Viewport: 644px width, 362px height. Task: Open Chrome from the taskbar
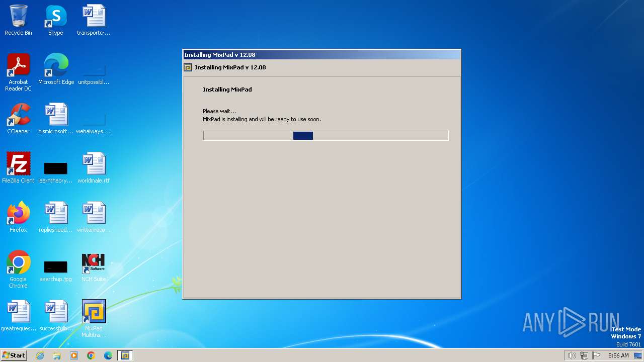[91, 355]
